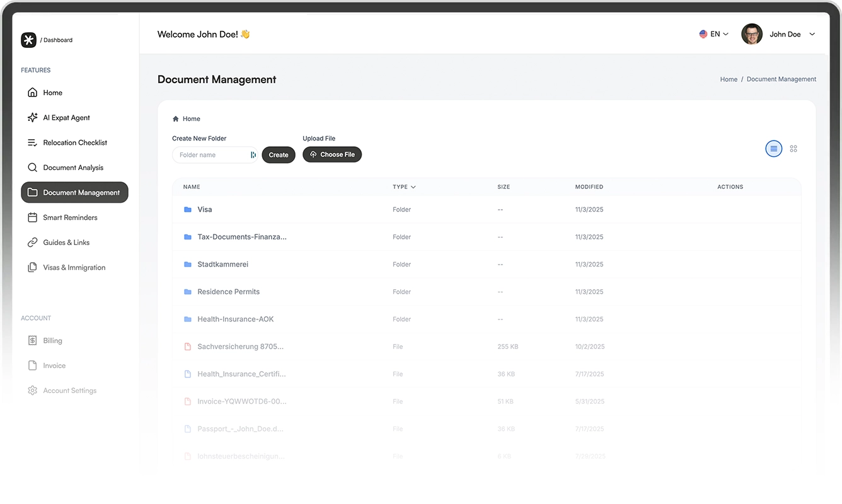Screen dimensions: 842x504
Task: Open Invoice in the sidebar
Action: (x=74, y=365)
